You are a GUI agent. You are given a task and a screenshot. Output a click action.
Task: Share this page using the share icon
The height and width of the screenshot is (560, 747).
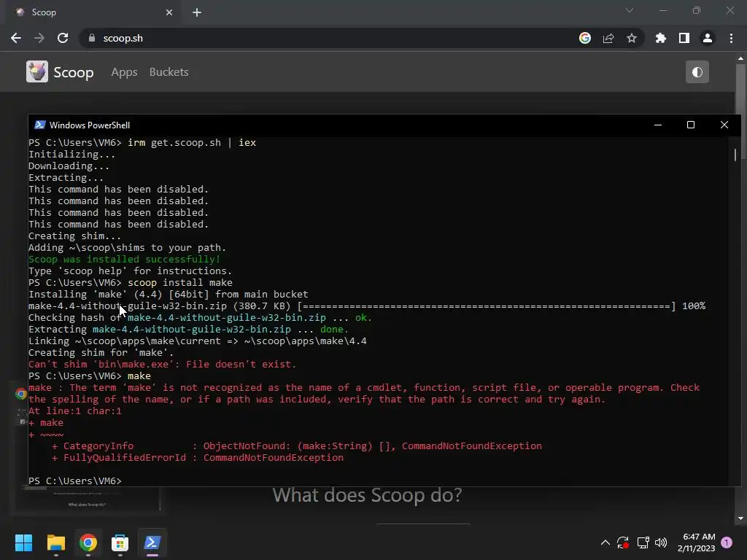[x=608, y=38]
